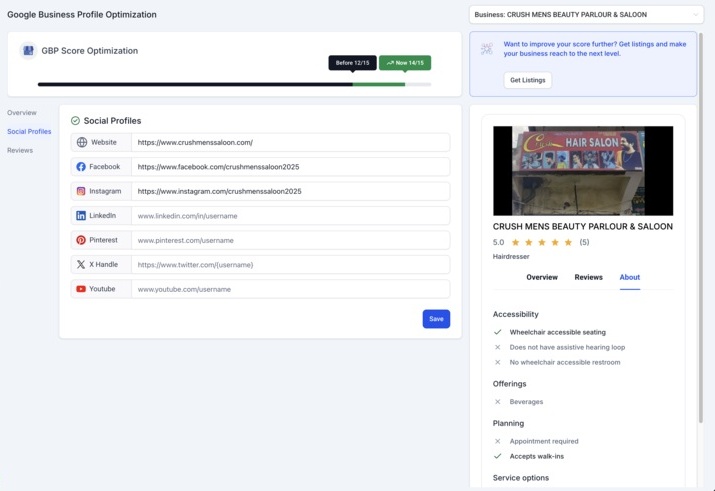Select the About tab in business preview

click(630, 277)
